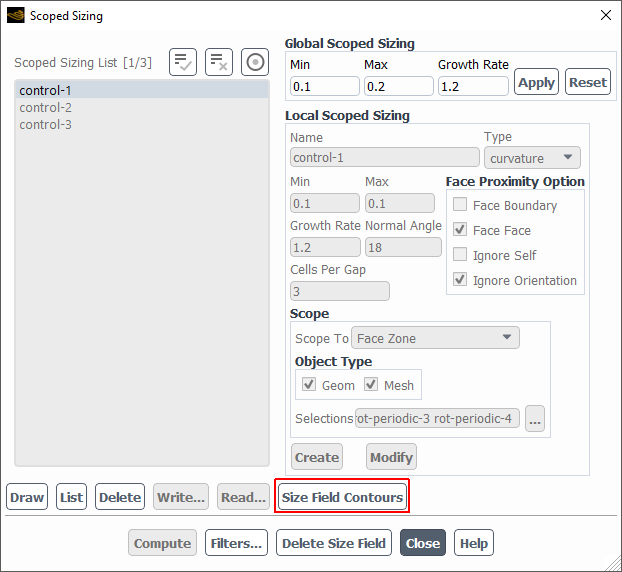Toggle the Ignore Self checkbox
Image resolution: width=622 pixels, height=572 pixels.
coord(460,255)
